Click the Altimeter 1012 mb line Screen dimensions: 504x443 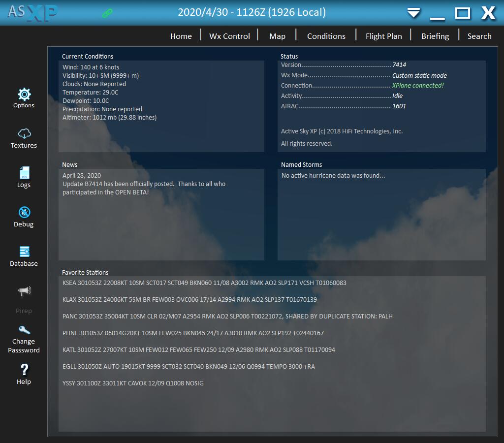pos(109,117)
